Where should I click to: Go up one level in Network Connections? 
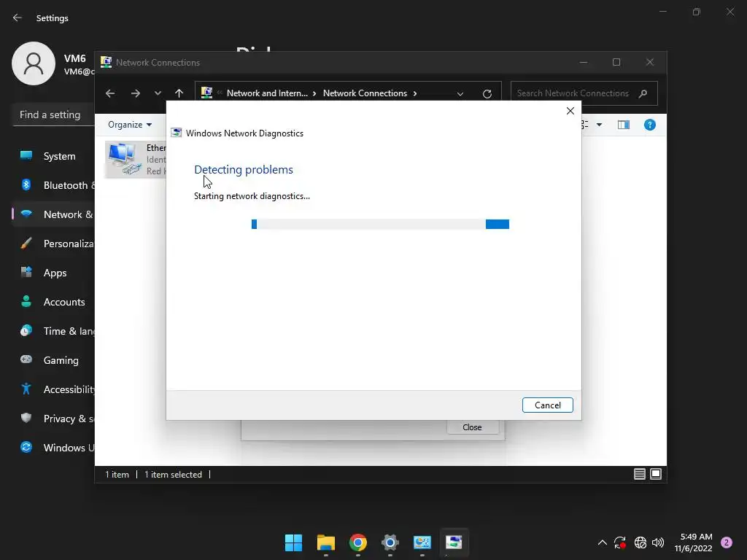coord(179,93)
